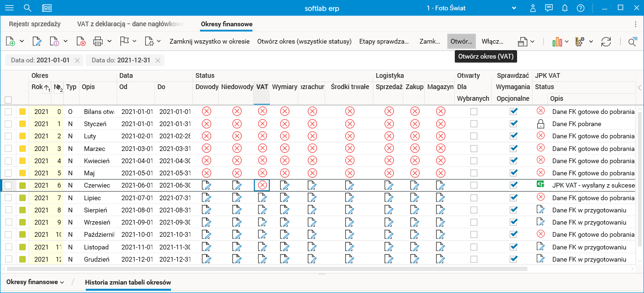Expand the printer dropdown arrow

(109, 41)
